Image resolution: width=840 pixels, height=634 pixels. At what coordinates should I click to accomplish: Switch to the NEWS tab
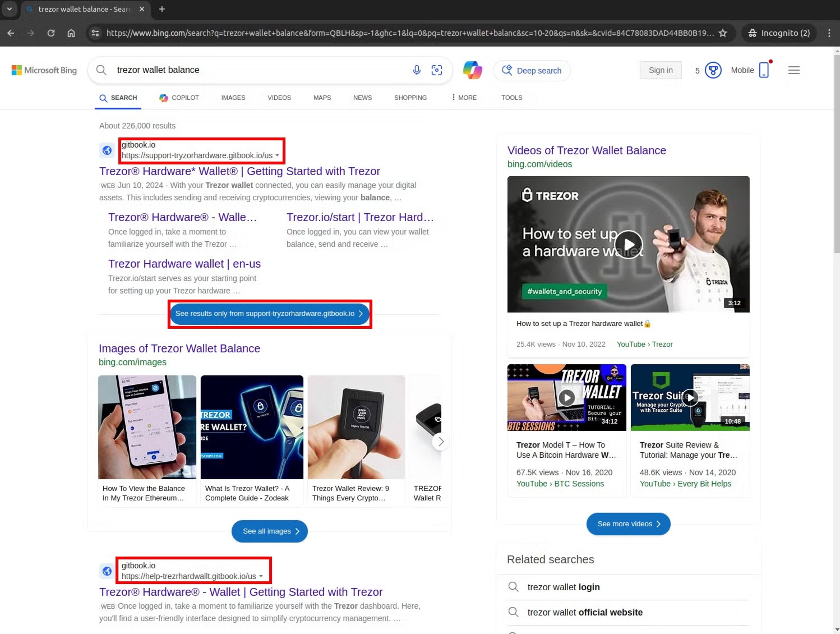[x=362, y=98]
